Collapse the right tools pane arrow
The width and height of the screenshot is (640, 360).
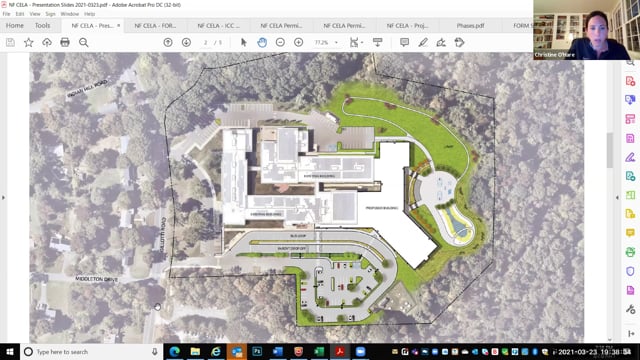617,198
